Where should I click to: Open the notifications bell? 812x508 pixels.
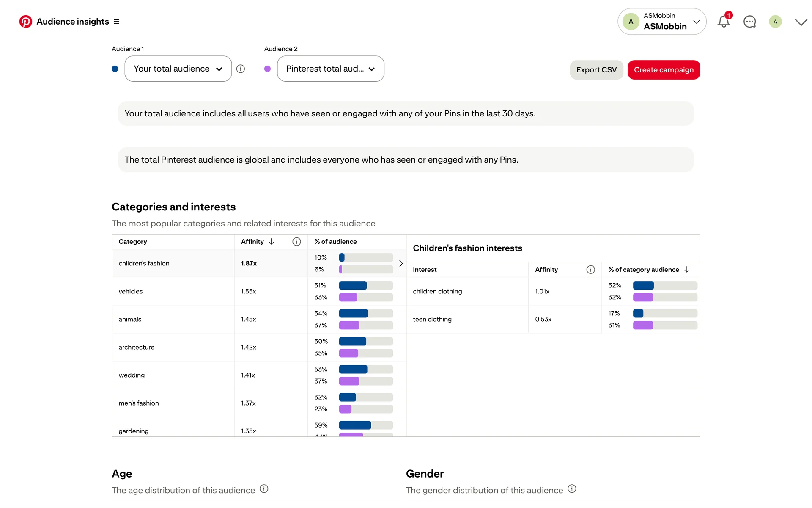click(x=724, y=22)
